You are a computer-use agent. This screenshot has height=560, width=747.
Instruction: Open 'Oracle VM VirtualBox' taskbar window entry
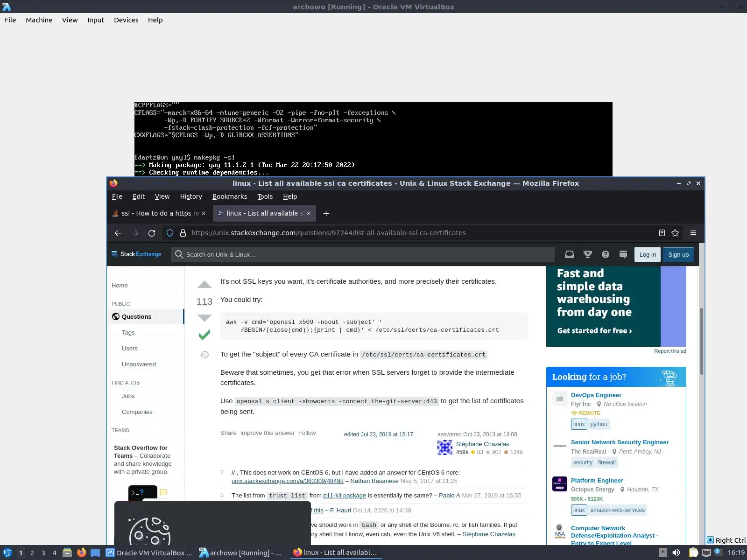point(149,553)
